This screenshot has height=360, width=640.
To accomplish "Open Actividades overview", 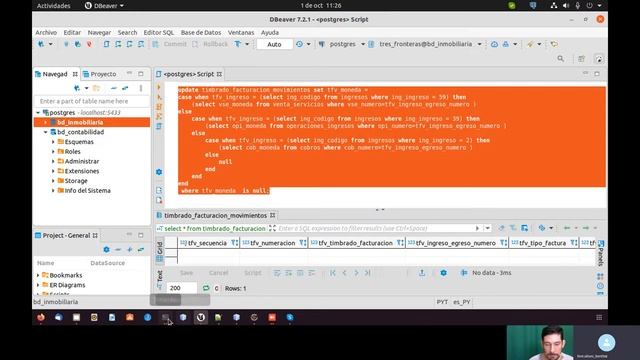I will pyautogui.click(x=53, y=6).
